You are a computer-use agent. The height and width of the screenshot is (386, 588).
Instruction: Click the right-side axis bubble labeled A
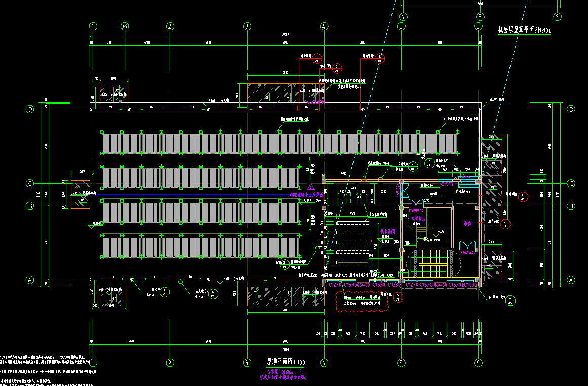tap(571, 280)
